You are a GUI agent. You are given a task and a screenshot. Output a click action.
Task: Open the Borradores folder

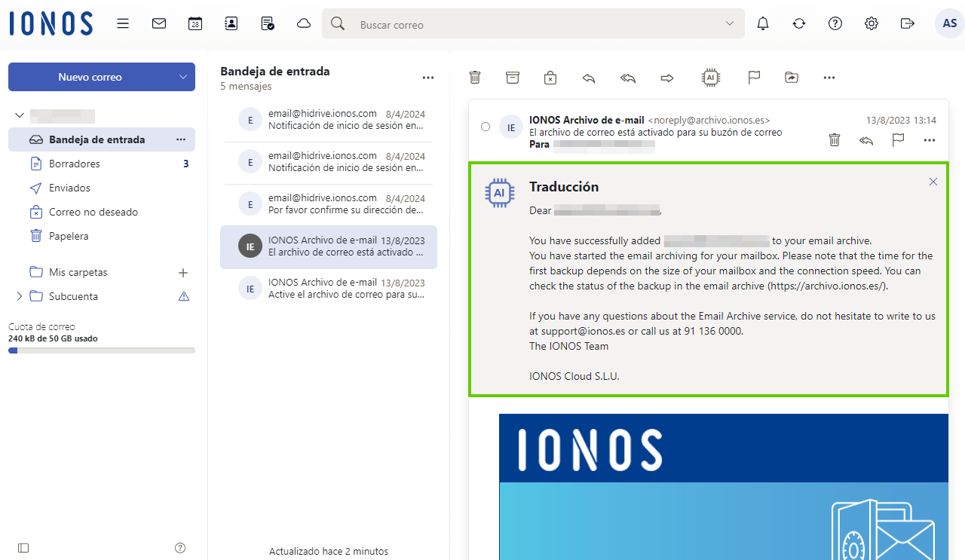point(102,164)
